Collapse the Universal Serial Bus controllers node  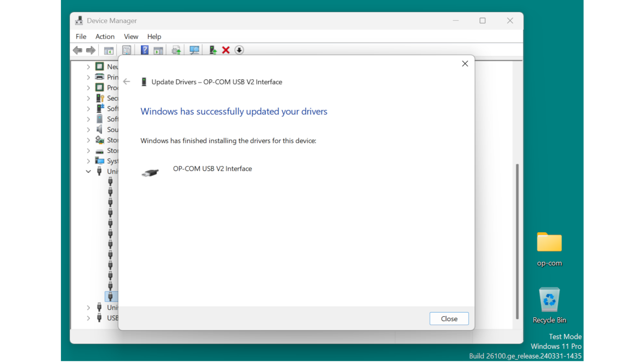click(88, 171)
